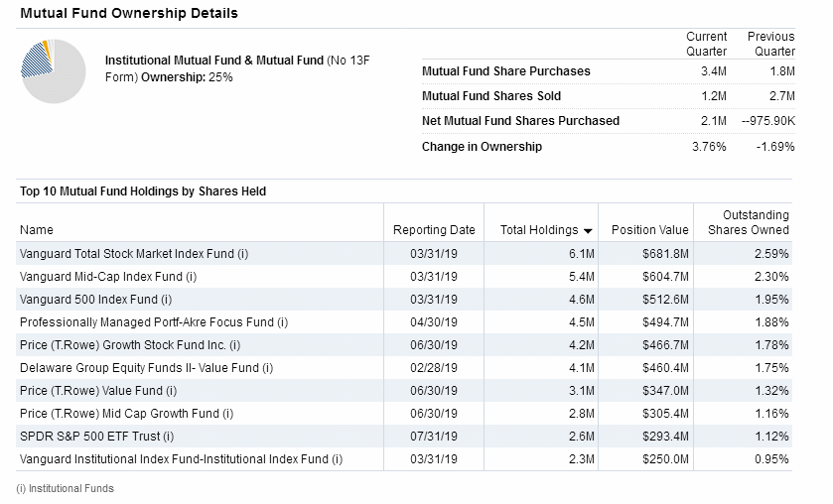The width and height of the screenshot is (833, 504).
Task: Click the (i) Institutional Funds footnote
Action: 66,488
